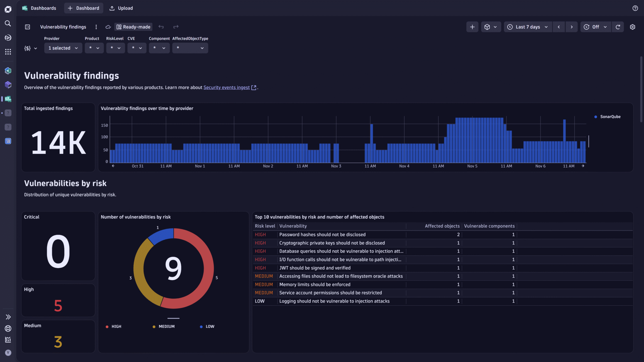This screenshot has height=362, width=644.
Task: Select the Dashboards icon in the sidebar
Action: click(8, 99)
